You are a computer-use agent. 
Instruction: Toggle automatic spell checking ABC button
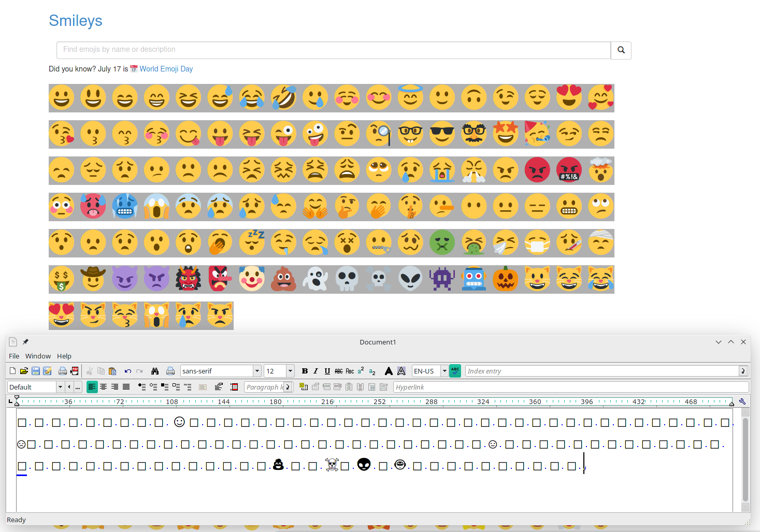pyautogui.click(x=455, y=371)
